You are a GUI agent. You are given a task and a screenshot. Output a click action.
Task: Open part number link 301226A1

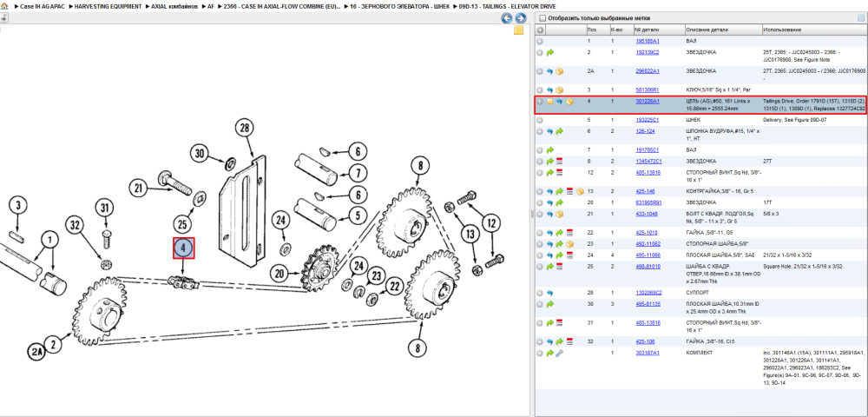point(647,102)
